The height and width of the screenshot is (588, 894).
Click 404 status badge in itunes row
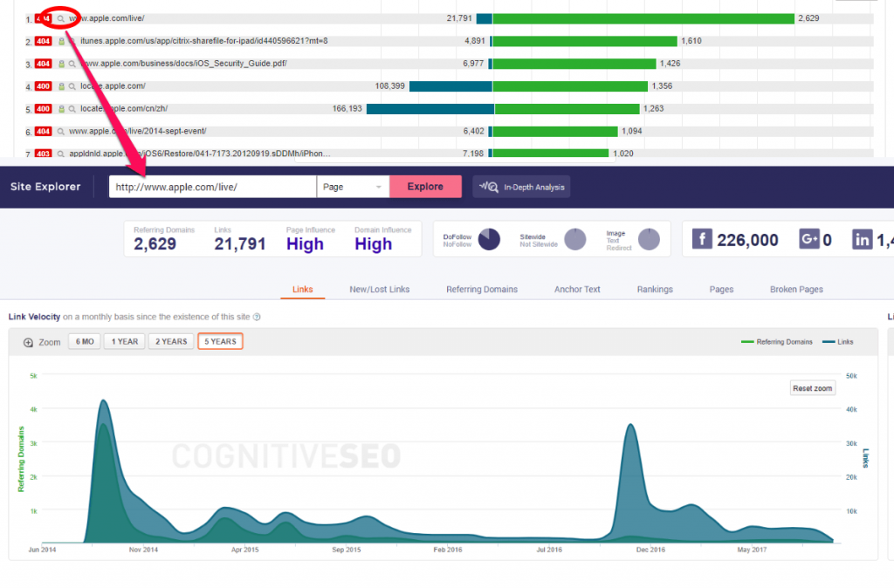44,41
